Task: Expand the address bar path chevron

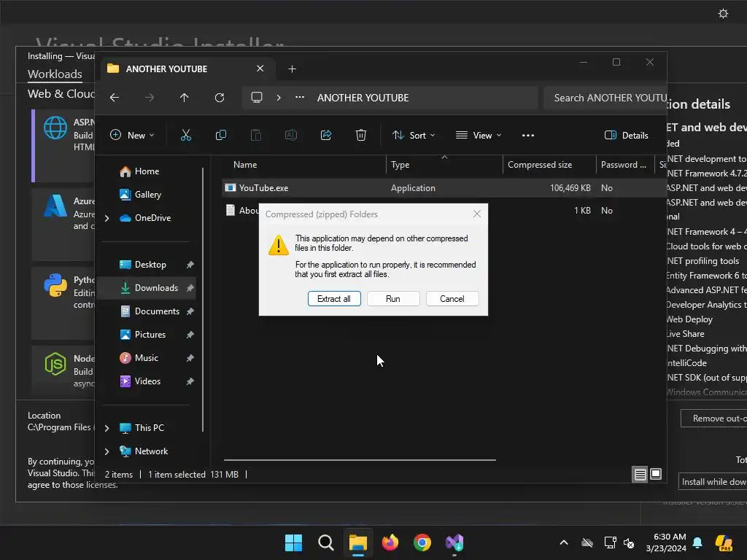Action: (279, 98)
